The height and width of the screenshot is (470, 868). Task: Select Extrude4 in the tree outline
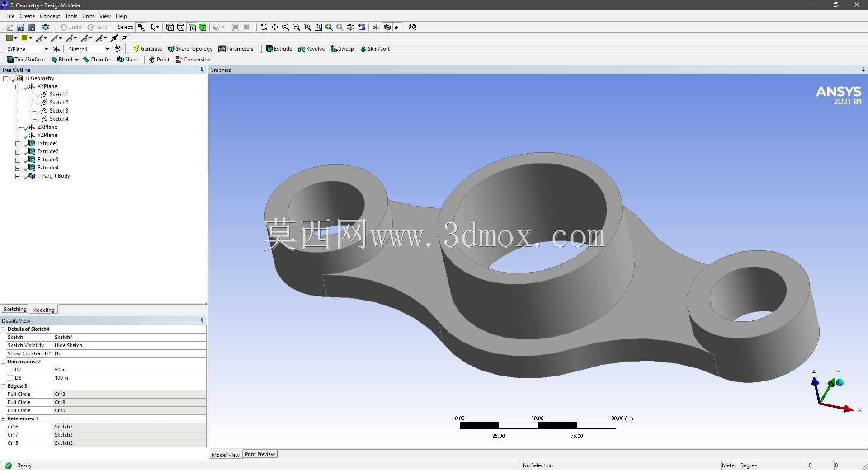pos(48,168)
